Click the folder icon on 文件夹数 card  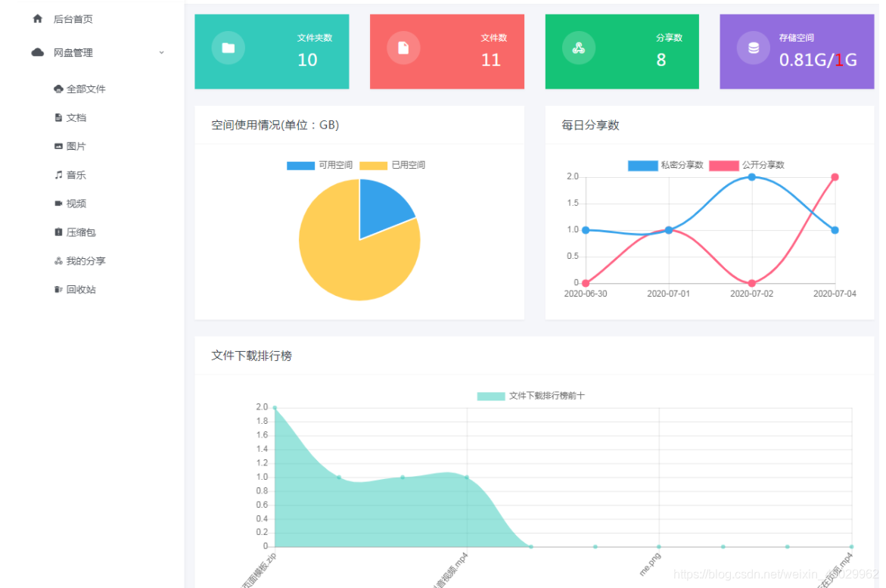228,48
